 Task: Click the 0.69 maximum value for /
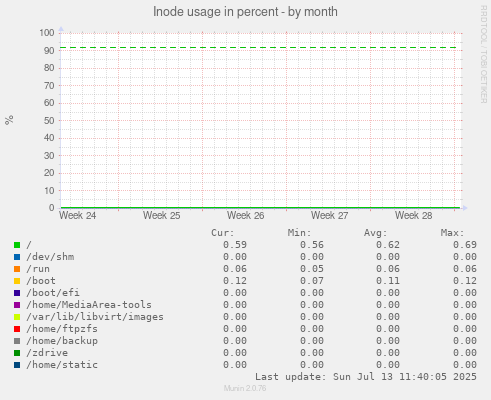click(465, 245)
